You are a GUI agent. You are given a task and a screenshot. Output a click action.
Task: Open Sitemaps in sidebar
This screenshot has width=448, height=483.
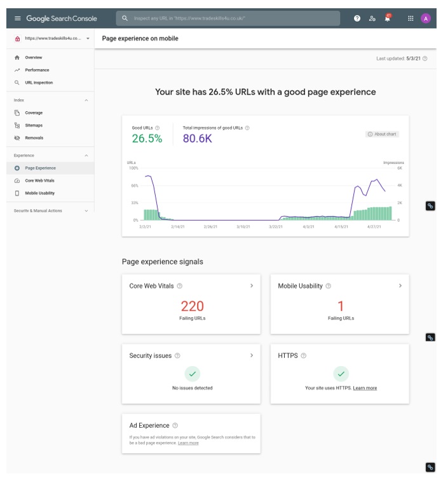pos(34,125)
